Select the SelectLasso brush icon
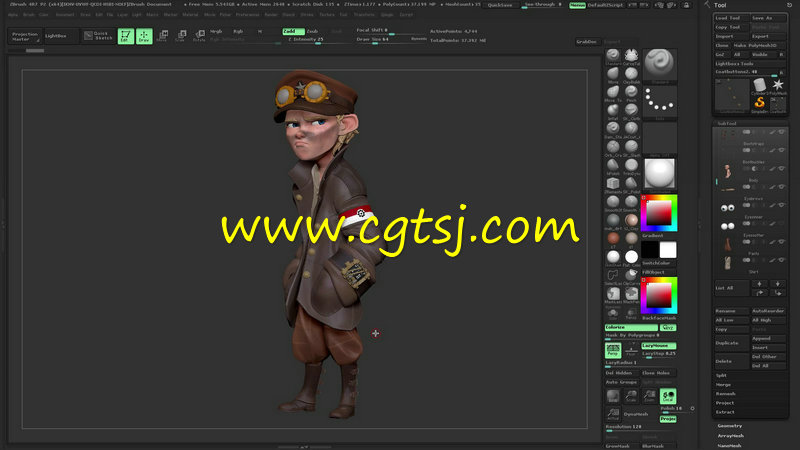This screenshot has width=800, height=450. tap(613, 277)
